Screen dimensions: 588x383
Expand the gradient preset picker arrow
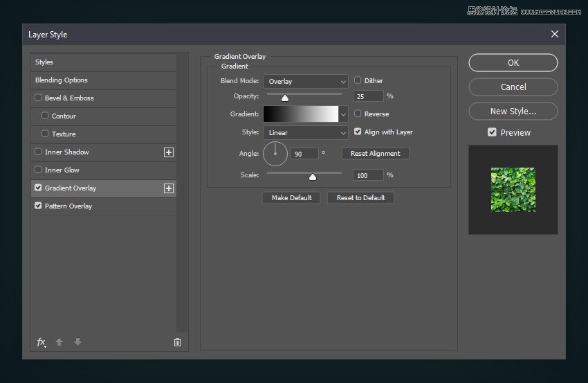tap(343, 114)
